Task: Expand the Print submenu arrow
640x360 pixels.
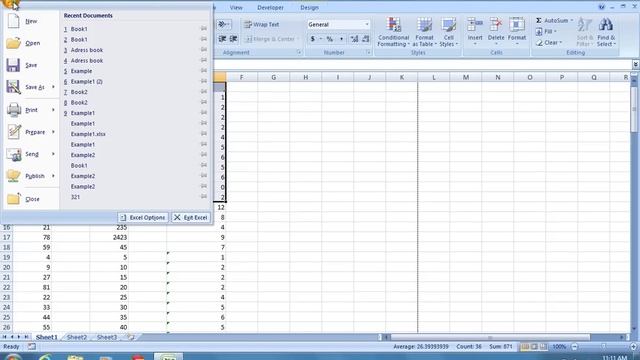Action: [53, 110]
